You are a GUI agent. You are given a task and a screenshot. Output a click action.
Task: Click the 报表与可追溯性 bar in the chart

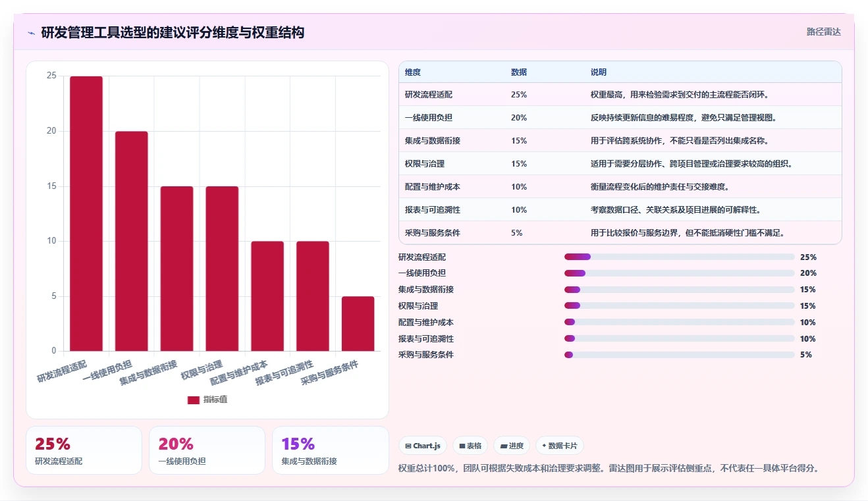point(313,296)
